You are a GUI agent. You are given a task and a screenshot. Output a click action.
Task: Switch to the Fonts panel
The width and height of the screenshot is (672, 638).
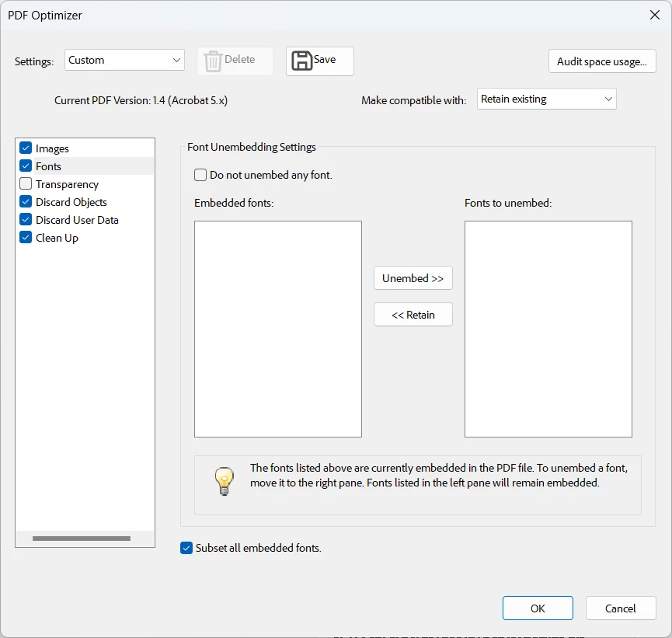point(48,166)
